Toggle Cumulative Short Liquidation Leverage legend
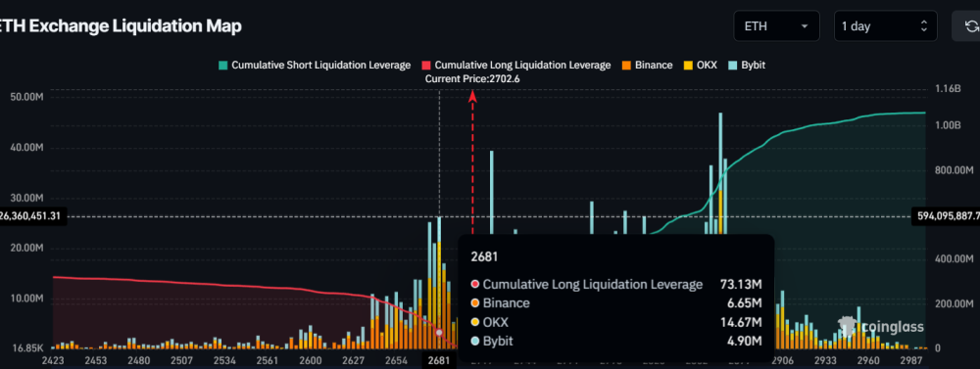 point(315,65)
